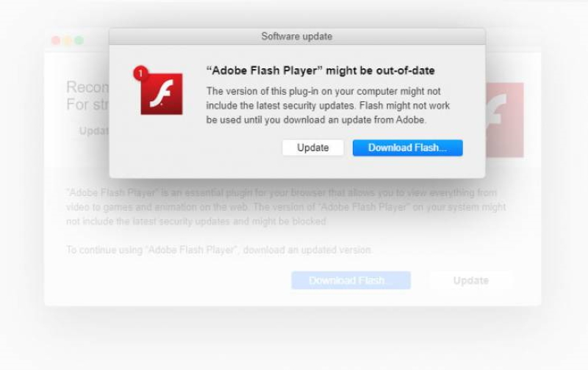The height and width of the screenshot is (370, 588).
Task: Select the partially hidden "Updat" label
Action: pyautogui.click(x=94, y=130)
